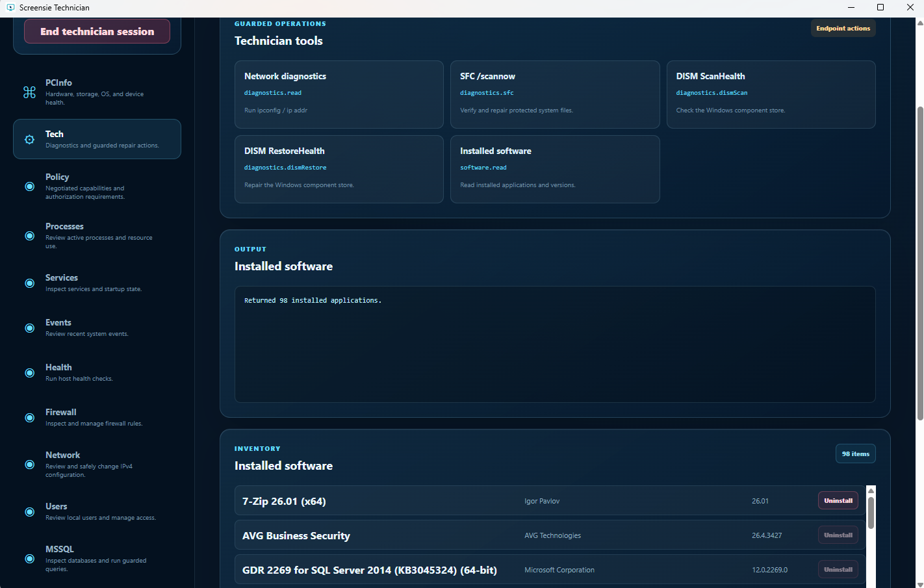This screenshot has width=924, height=588.
Task: Run the DISM RestoreHealth tool
Action: (x=339, y=169)
